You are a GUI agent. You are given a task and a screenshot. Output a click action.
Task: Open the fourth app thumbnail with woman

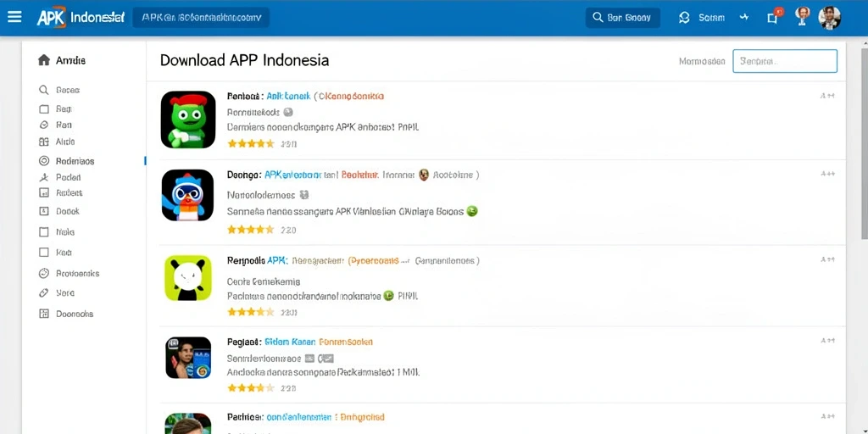[x=188, y=358]
